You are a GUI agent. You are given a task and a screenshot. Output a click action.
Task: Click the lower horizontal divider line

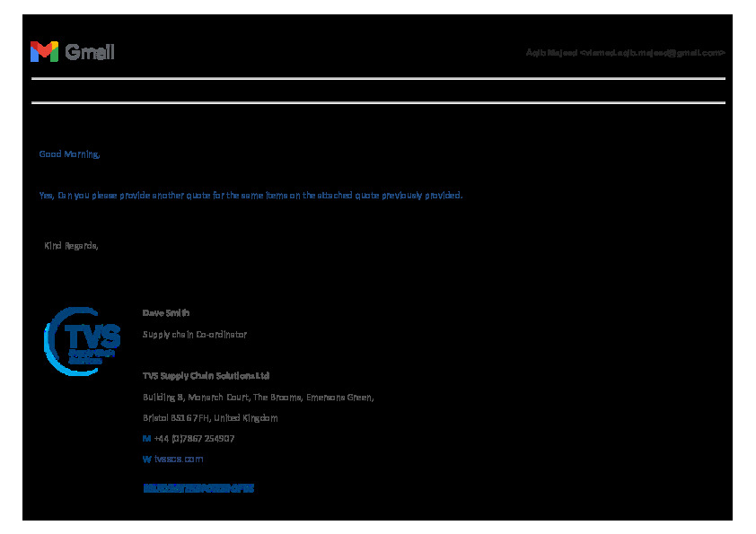[x=378, y=102]
